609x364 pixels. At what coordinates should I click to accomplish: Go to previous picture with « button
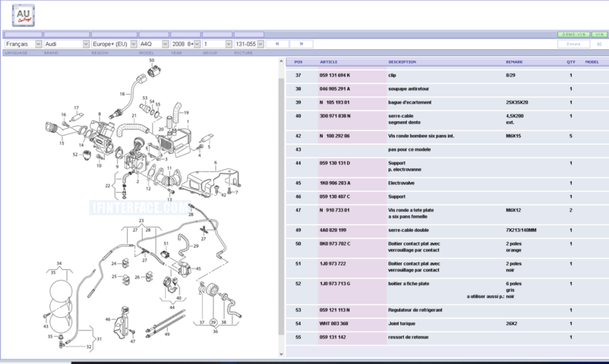coord(277,44)
